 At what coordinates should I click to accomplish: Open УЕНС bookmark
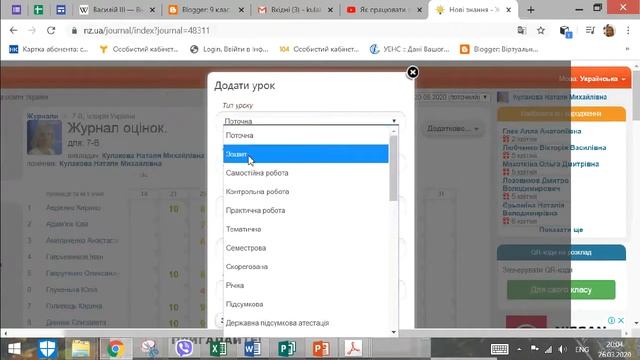click(x=409, y=49)
